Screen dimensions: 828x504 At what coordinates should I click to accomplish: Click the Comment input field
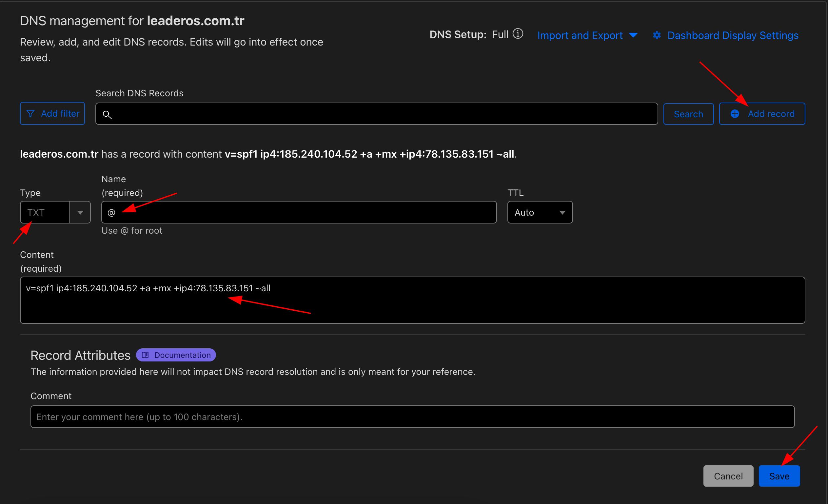point(412,417)
